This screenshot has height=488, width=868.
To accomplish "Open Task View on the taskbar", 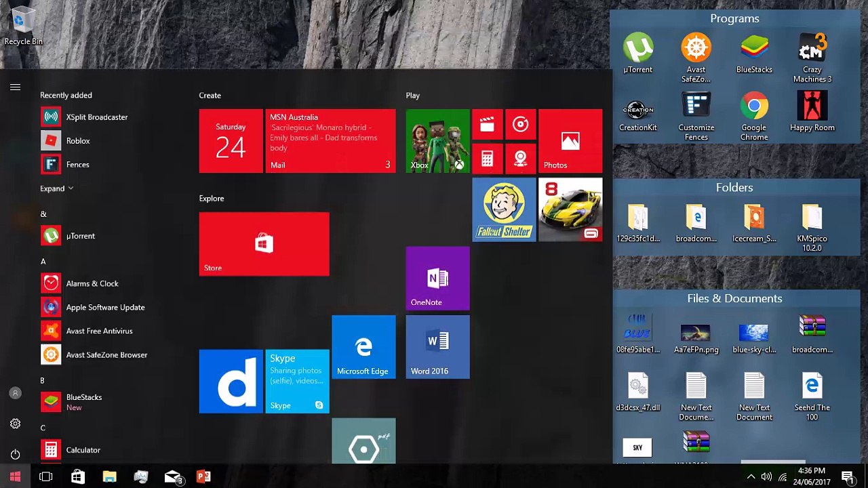I will click(46, 477).
